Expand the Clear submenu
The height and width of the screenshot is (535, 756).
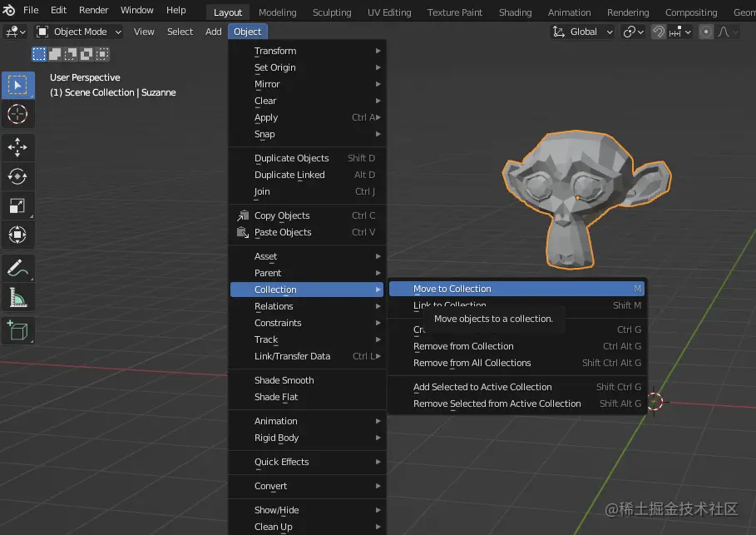coord(307,101)
